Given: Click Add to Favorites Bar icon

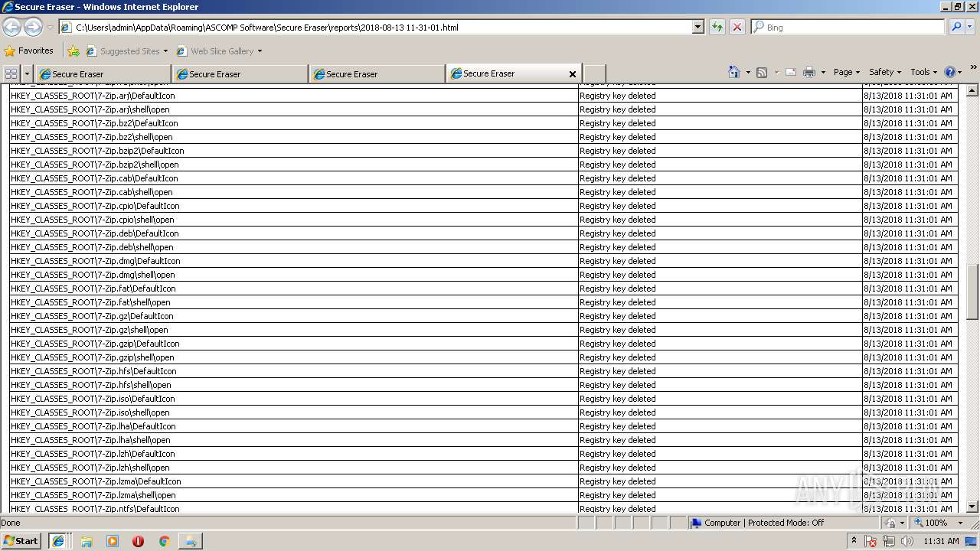Looking at the screenshot, I should (73, 51).
